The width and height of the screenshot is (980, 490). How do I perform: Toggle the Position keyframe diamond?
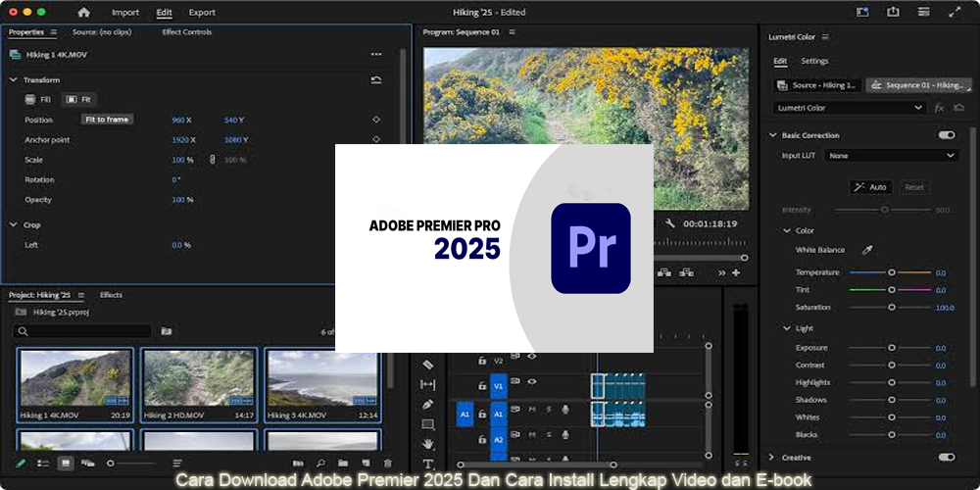pos(376,120)
